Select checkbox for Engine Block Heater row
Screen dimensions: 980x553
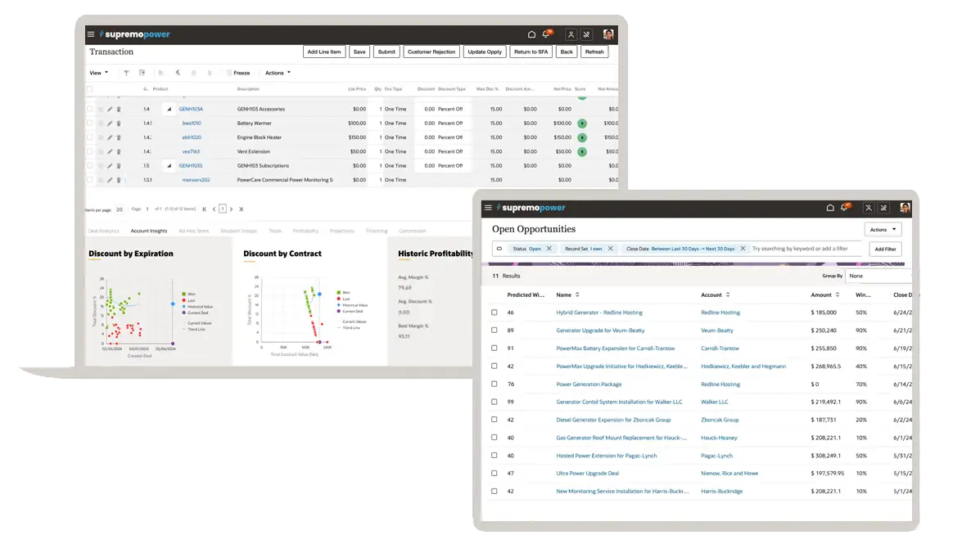(90, 137)
